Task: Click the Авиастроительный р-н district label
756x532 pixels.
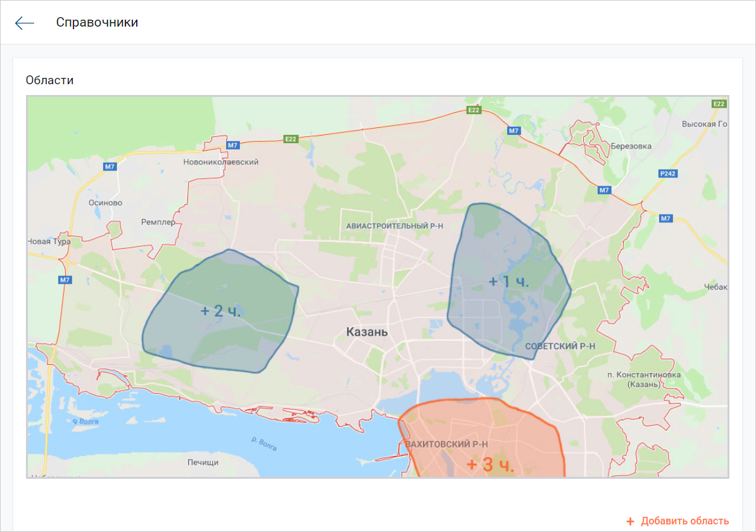Action: 394,225
